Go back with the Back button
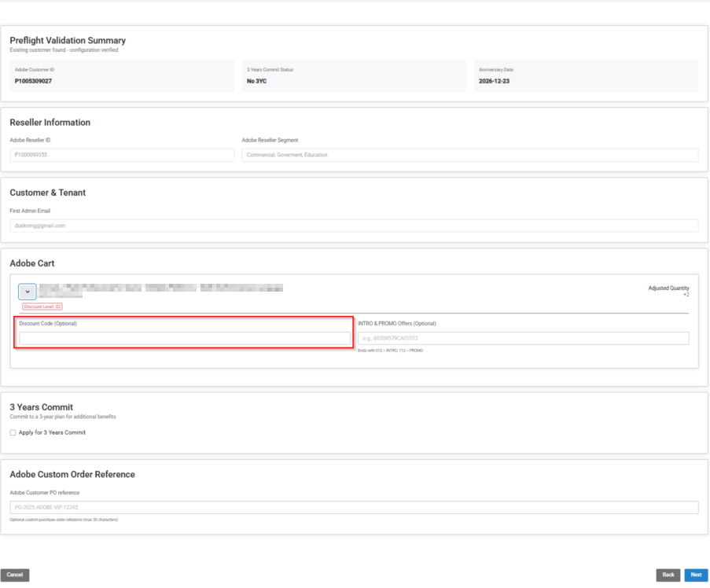Screen dimensions: 710x588 click(668, 575)
